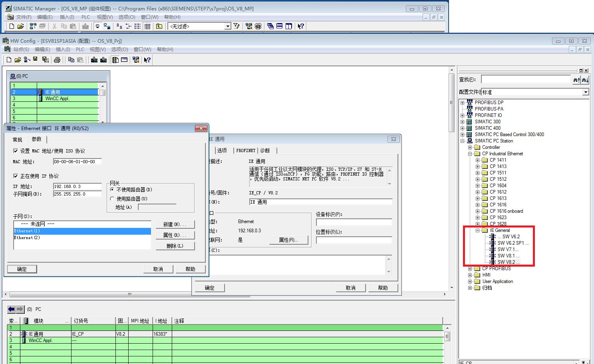Viewport: 594px width, 364px height.
Task: Click Copy icon in HW Config toolbar
Action: tap(71, 60)
